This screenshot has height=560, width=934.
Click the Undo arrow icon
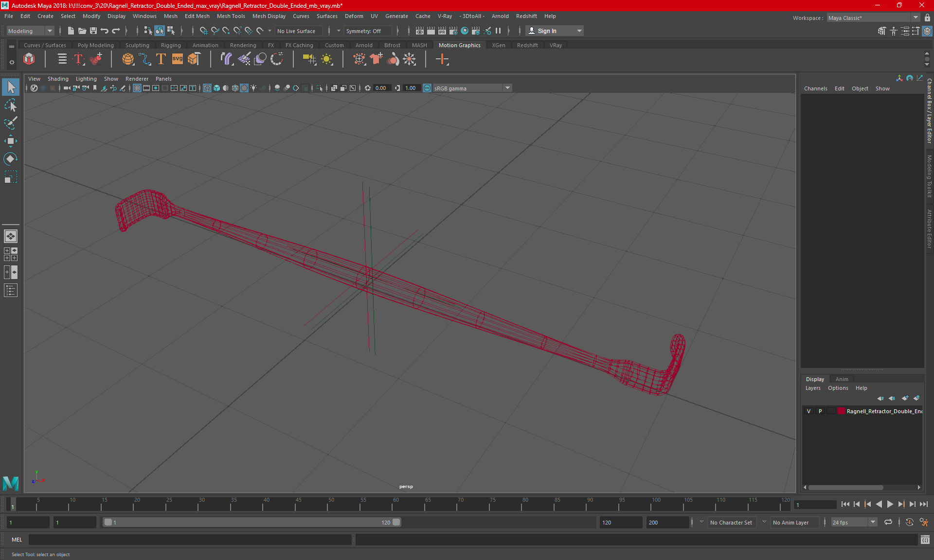(x=105, y=31)
